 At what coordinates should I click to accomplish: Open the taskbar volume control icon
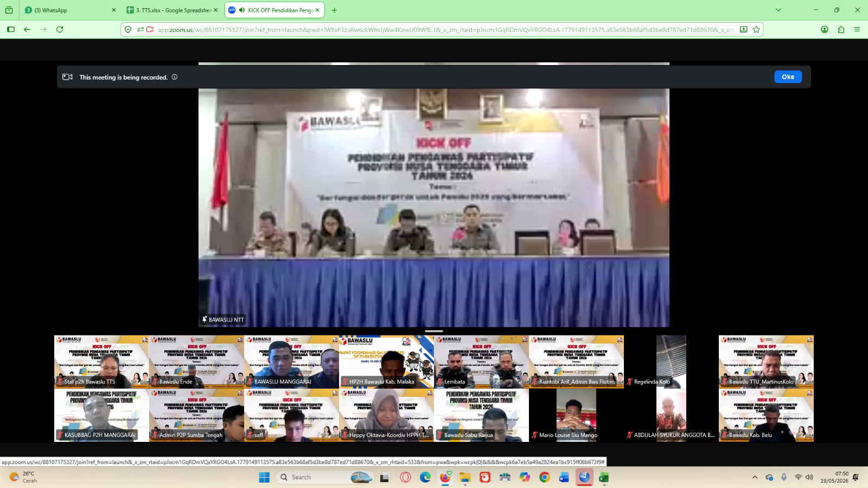tap(809, 477)
